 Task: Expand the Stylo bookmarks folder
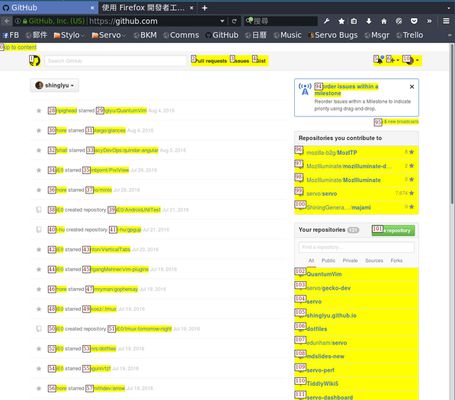click(x=69, y=35)
